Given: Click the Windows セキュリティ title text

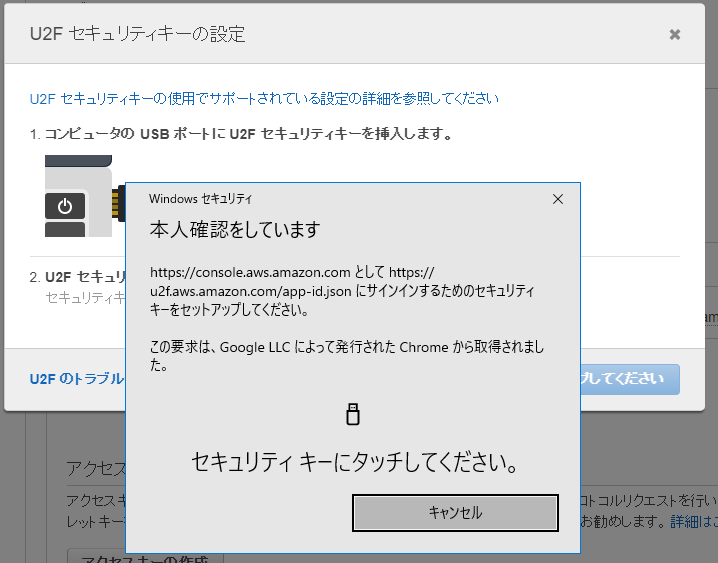Looking at the screenshot, I should pos(201,199).
